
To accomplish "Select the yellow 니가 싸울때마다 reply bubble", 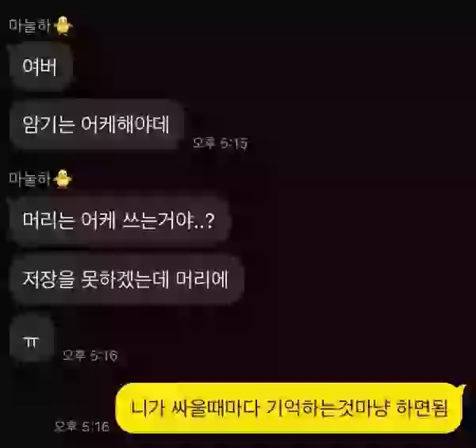I will point(290,408).
